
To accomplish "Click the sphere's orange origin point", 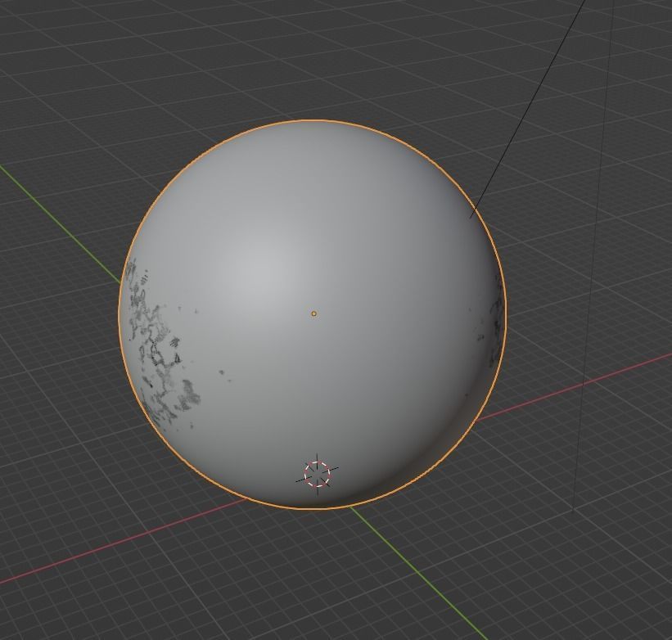I will (313, 313).
